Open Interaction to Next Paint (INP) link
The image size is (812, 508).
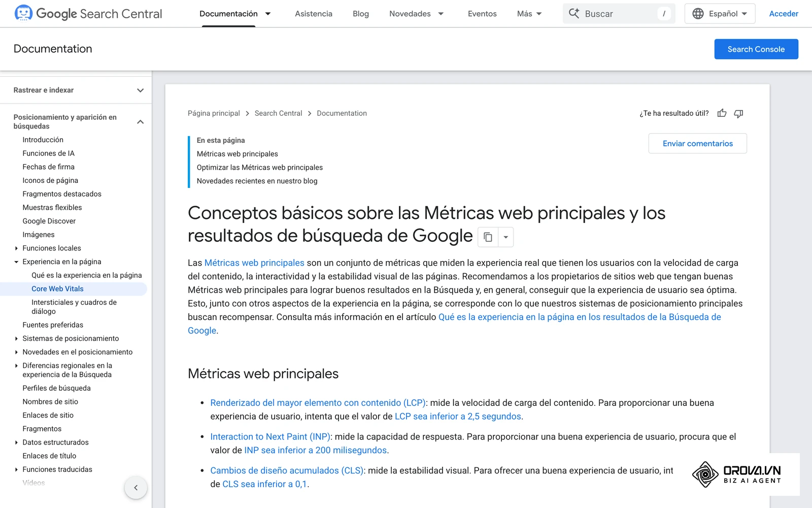[x=270, y=437]
